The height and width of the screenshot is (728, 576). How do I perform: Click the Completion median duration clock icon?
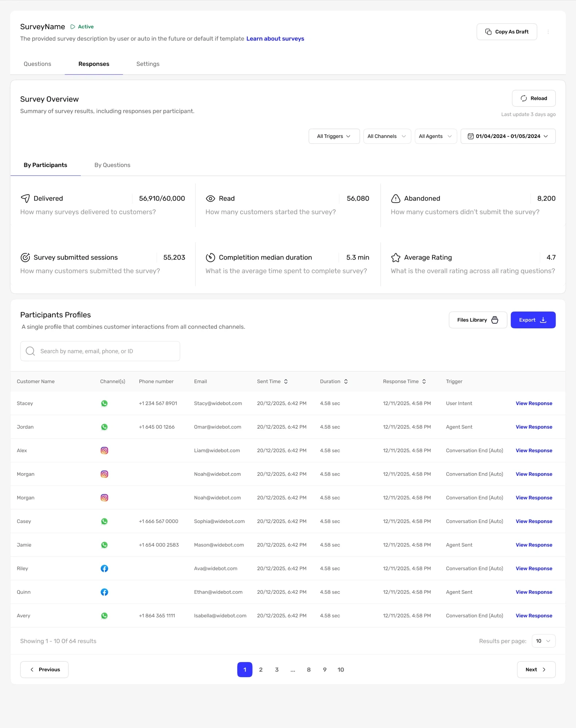210,257
